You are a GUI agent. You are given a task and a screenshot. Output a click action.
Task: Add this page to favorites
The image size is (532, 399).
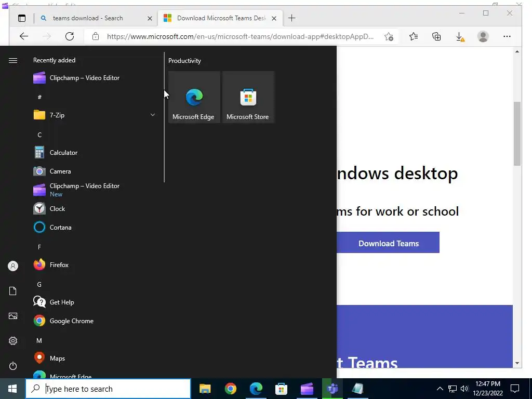[x=389, y=36]
